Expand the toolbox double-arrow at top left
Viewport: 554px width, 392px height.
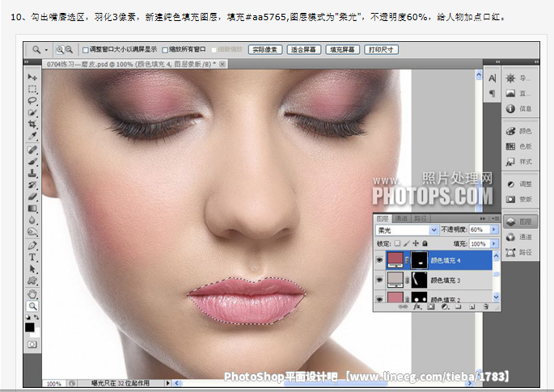[x=26, y=62]
